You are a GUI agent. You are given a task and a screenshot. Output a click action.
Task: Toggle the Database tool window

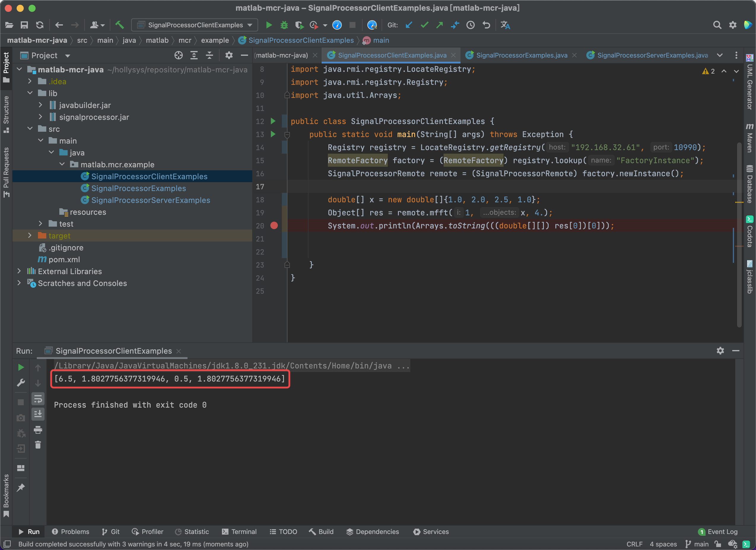coord(750,184)
